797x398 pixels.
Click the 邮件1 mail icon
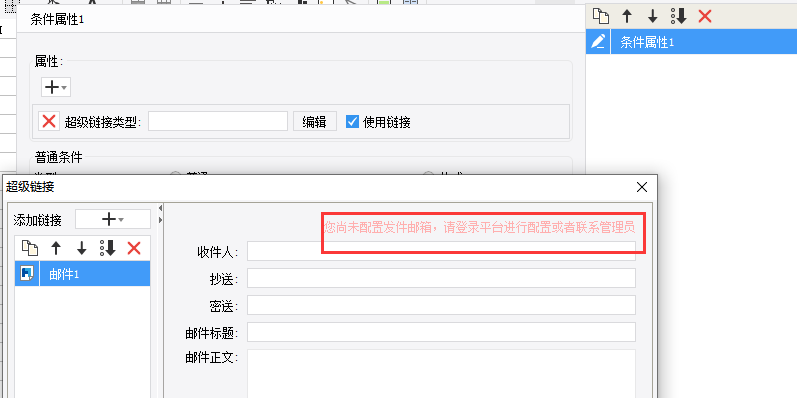click(27, 274)
